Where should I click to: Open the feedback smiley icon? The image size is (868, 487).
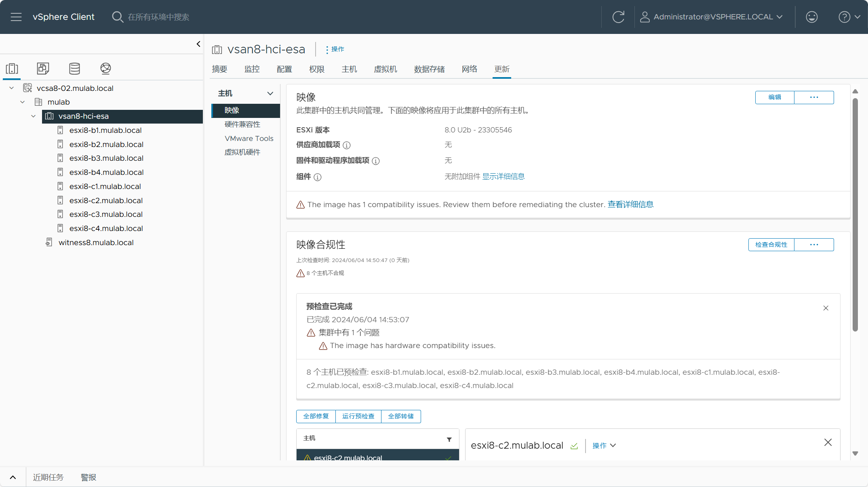click(812, 17)
